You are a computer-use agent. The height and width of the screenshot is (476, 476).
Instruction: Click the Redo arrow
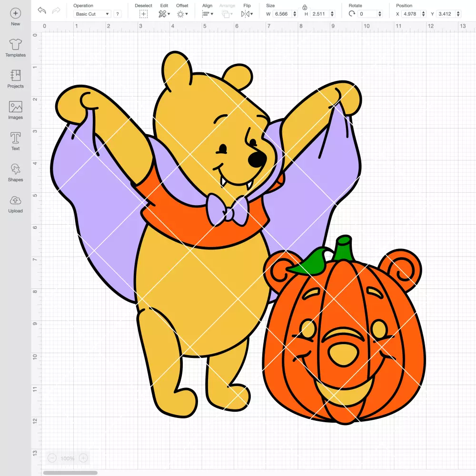pos(56,10)
